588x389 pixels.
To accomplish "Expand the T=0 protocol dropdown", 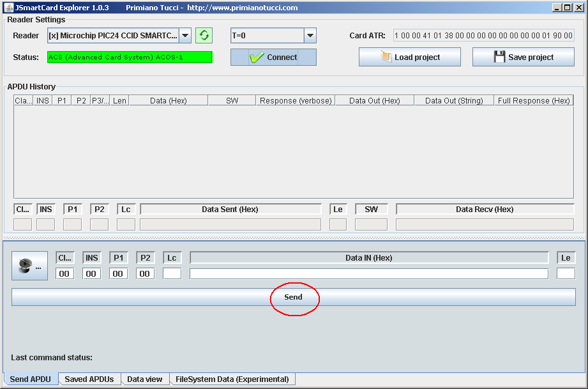I will click(x=310, y=36).
